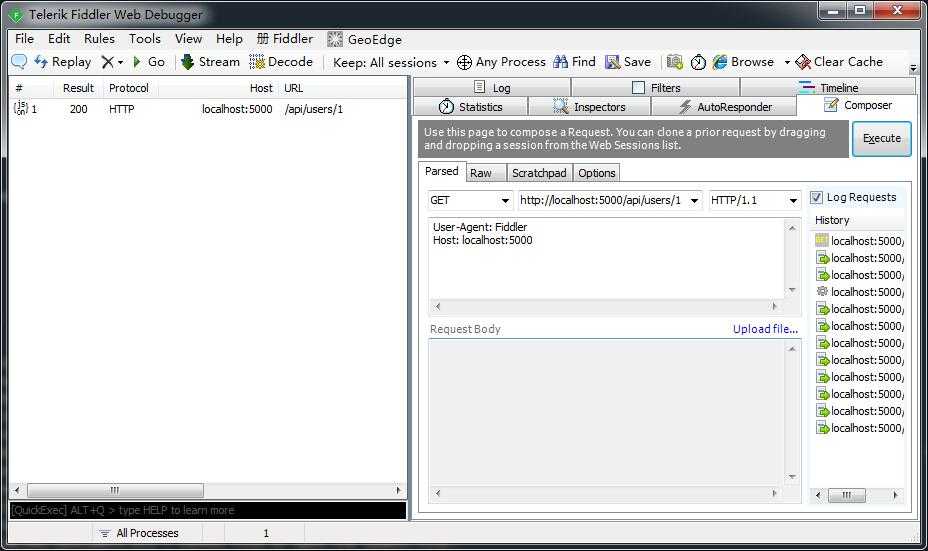Open the Edit menu

(x=59, y=39)
